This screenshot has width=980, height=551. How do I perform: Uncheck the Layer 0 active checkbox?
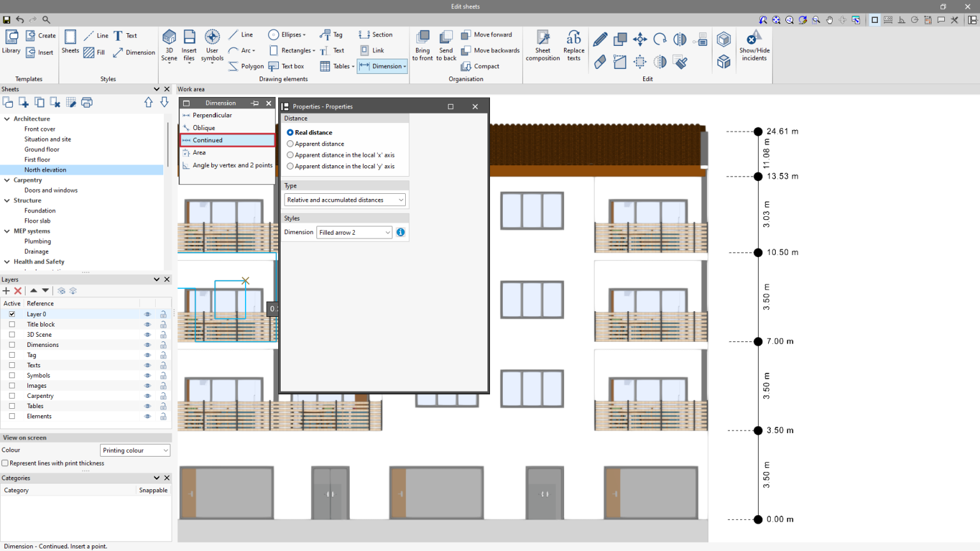[11, 314]
